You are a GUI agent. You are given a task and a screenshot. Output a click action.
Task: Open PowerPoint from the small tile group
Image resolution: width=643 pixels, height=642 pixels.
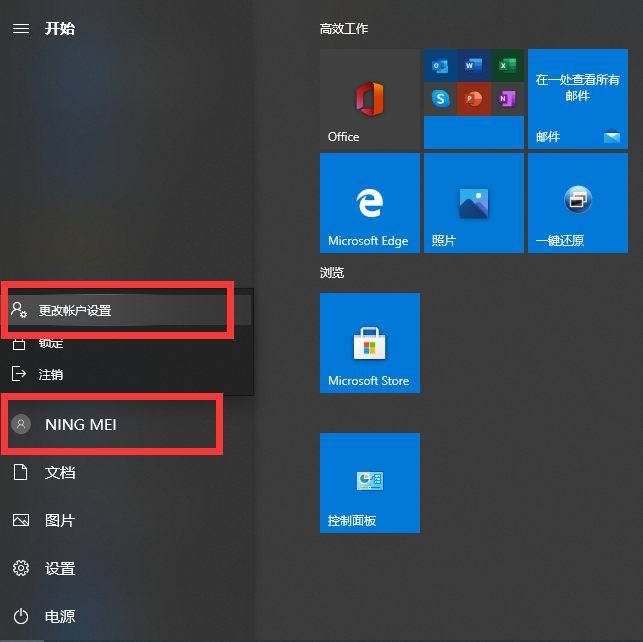pos(473,98)
